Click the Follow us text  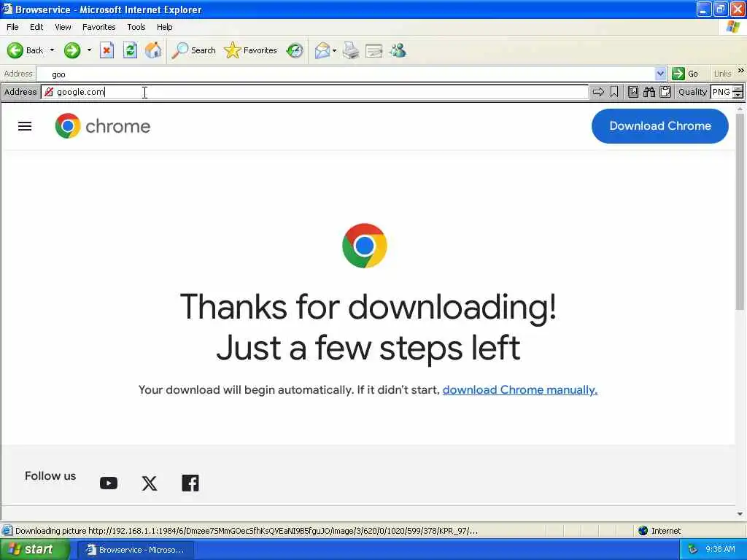[50, 475]
